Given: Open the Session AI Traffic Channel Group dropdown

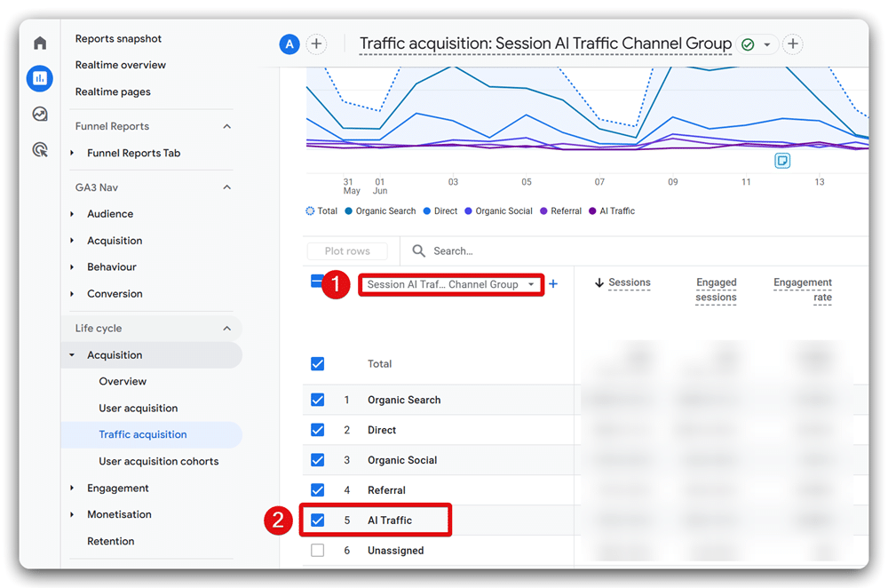Looking at the screenshot, I should 450,283.
